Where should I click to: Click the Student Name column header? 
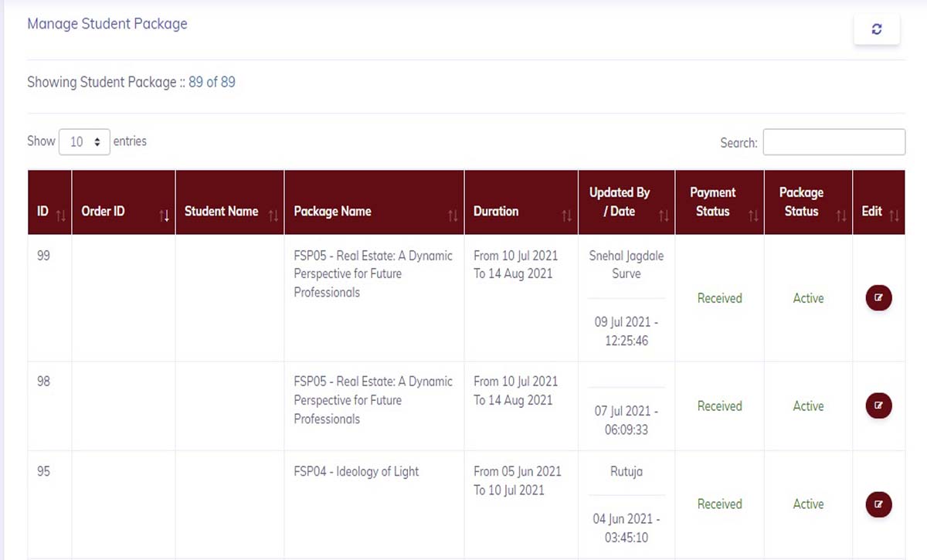tap(221, 211)
